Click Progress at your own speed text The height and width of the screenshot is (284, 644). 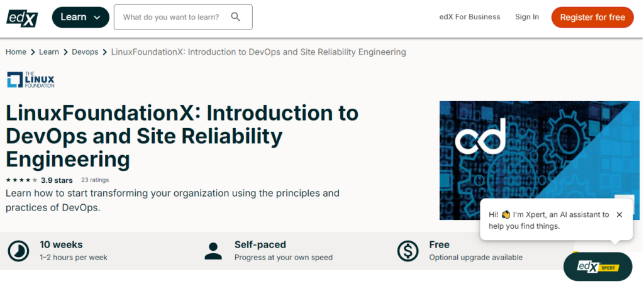click(284, 258)
